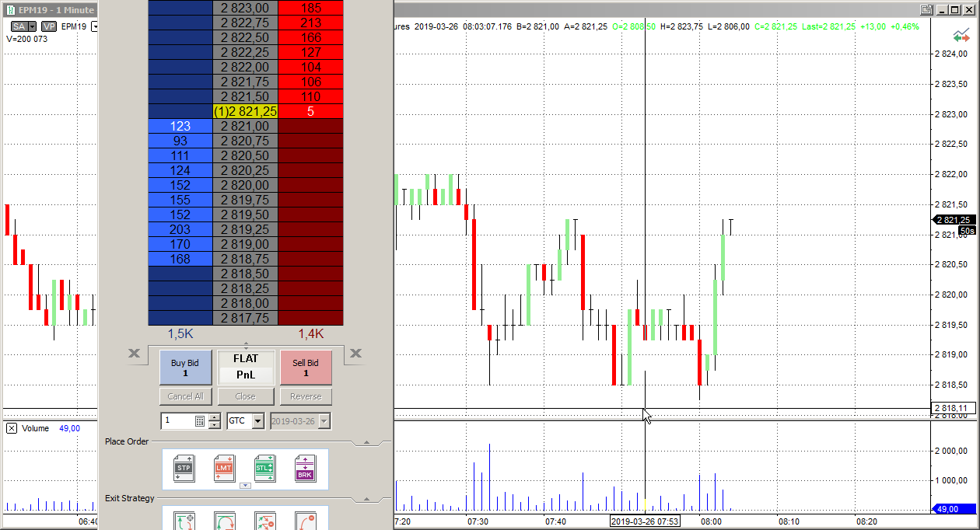Click the Buy Bid button
980x530 pixels.
coord(185,368)
